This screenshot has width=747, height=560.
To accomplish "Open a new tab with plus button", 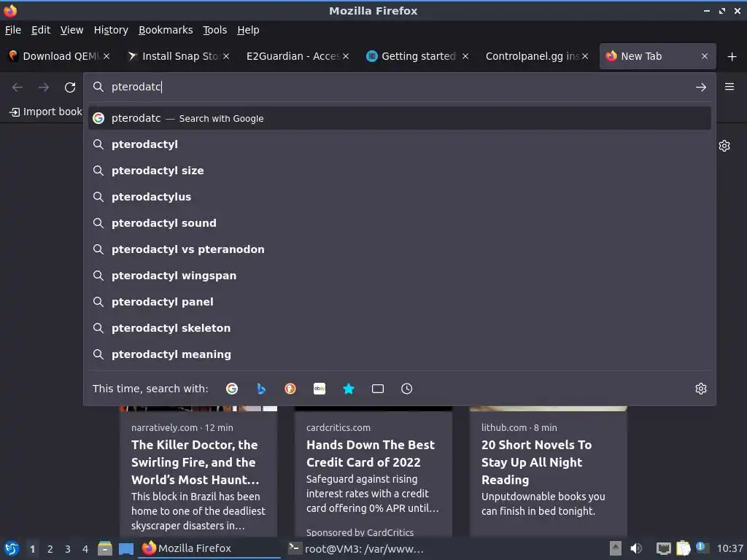I will pyautogui.click(x=732, y=57).
